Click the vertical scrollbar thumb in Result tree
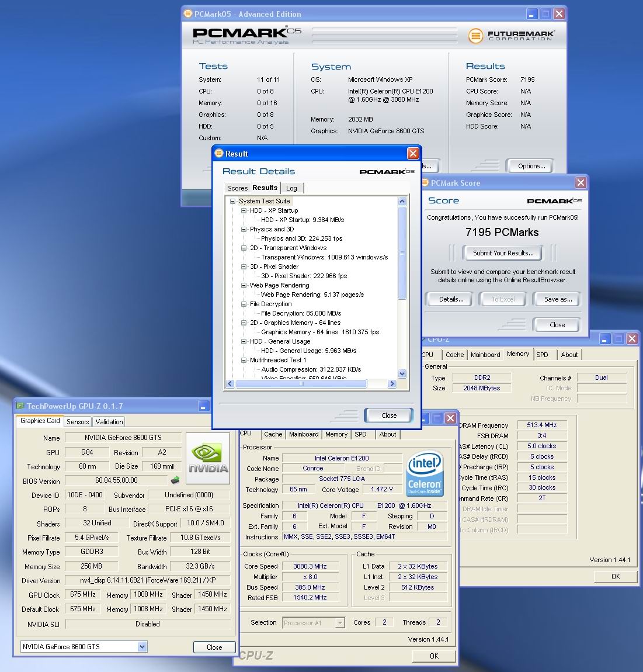 point(402,253)
